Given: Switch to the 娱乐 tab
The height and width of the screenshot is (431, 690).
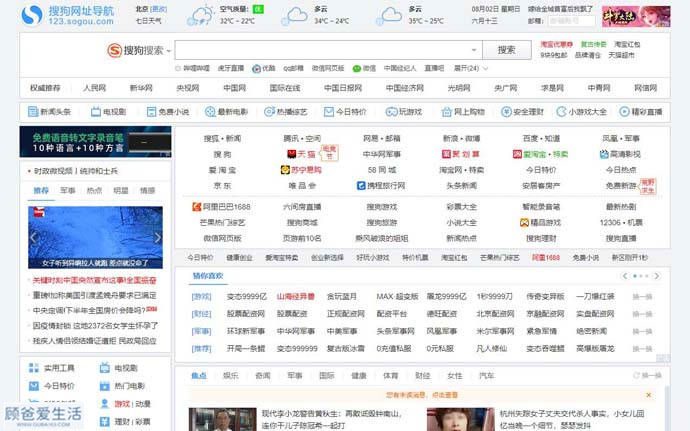Looking at the screenshot, I should 231,376.
